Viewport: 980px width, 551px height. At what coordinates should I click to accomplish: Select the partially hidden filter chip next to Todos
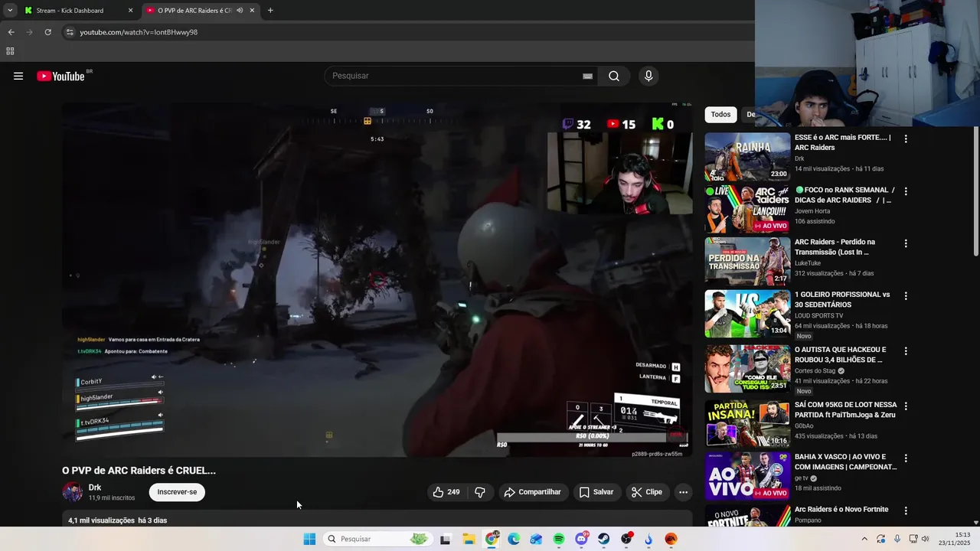tap(750, 115)
